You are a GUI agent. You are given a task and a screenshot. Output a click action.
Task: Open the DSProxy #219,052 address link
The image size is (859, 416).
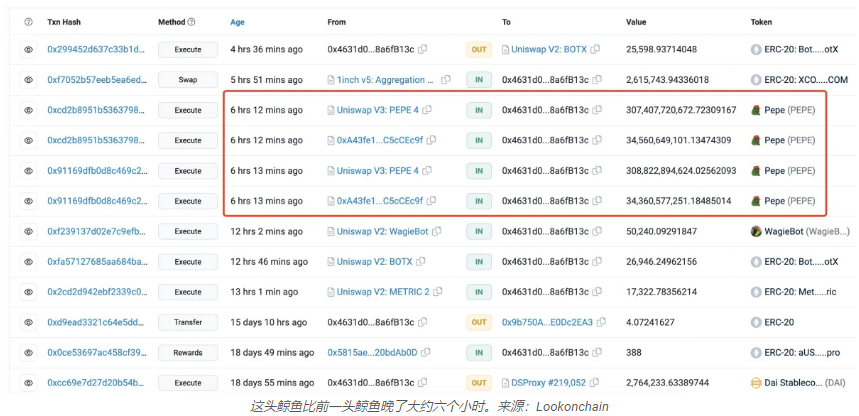(x=548, y=383)
